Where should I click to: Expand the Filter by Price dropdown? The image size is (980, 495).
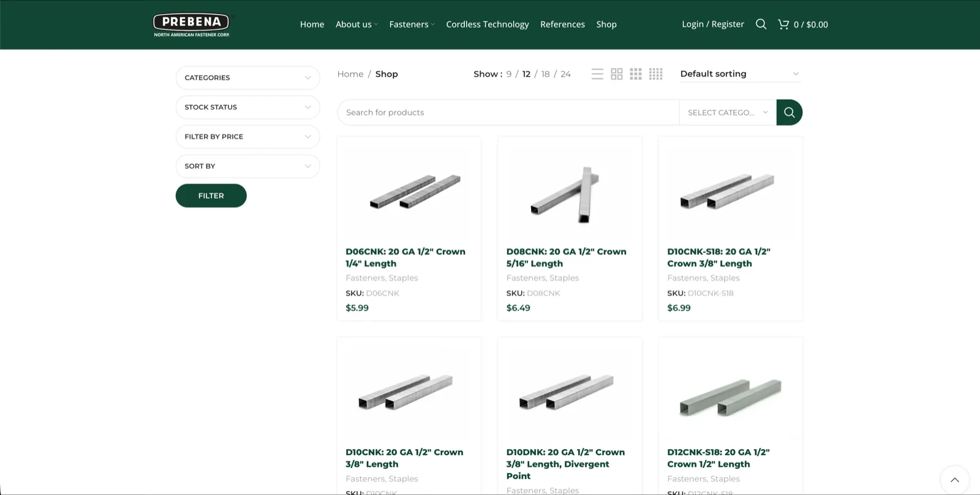point(247,137)
